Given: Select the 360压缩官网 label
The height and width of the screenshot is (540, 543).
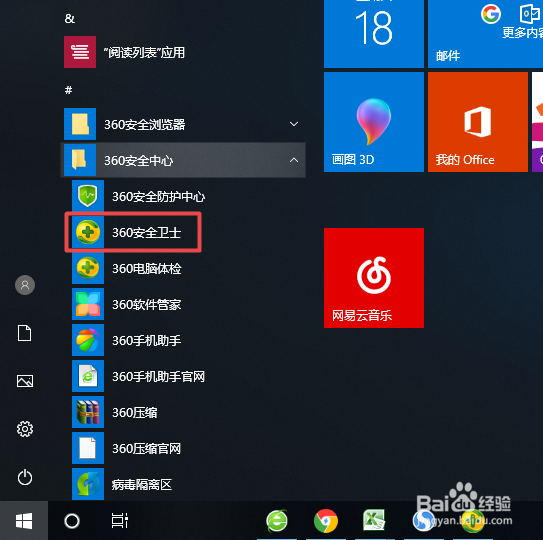Looking at the screenshot, I should click(146, 449).
